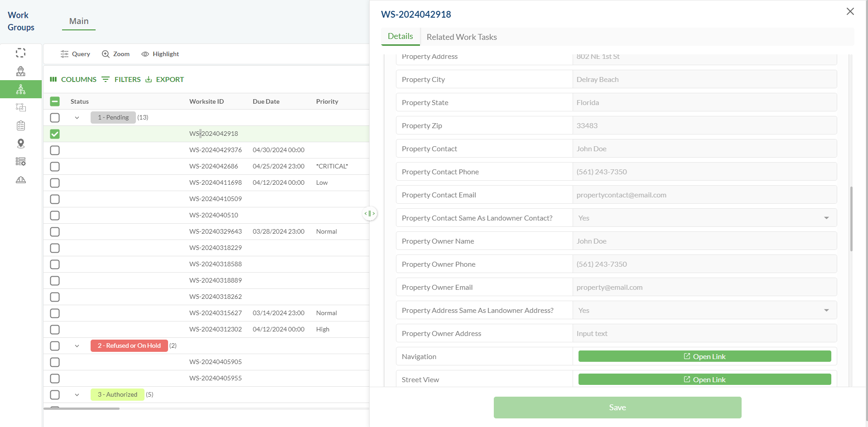Image resolution: width=868 pixels, height=427 pixels.
Task: Click the Navigation Open Link button
Action: click(704, 357)
